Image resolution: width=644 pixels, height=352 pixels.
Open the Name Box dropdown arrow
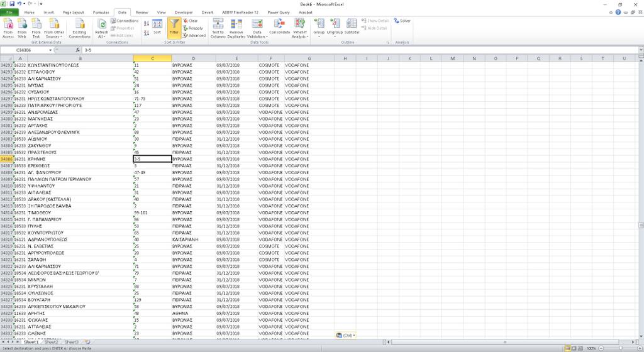point(50,50)
